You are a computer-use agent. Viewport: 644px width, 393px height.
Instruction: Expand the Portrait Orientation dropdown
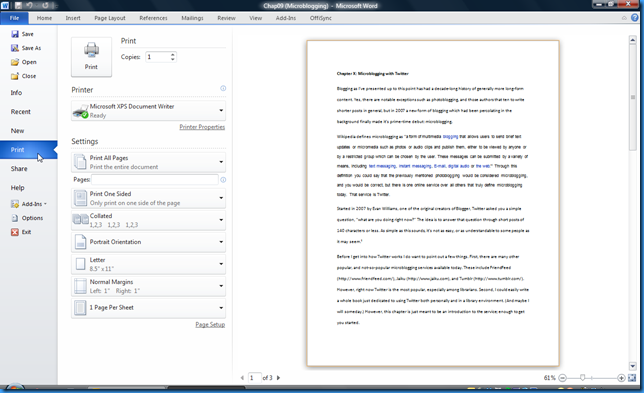(x=148, y=242)
